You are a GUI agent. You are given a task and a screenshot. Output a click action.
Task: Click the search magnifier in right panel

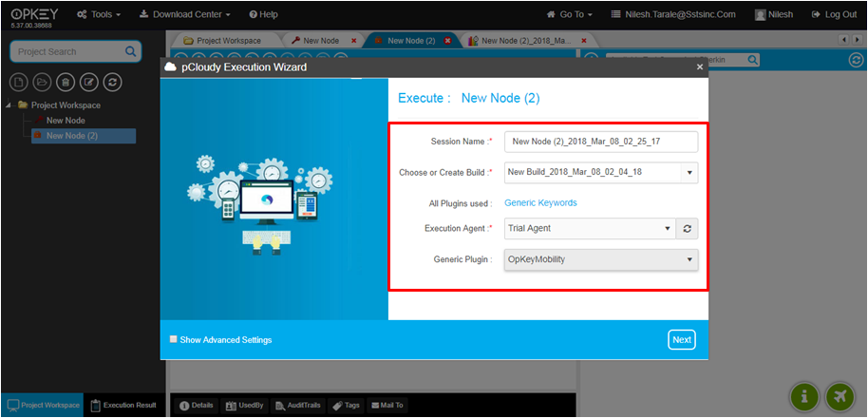(x=753, y=60)
